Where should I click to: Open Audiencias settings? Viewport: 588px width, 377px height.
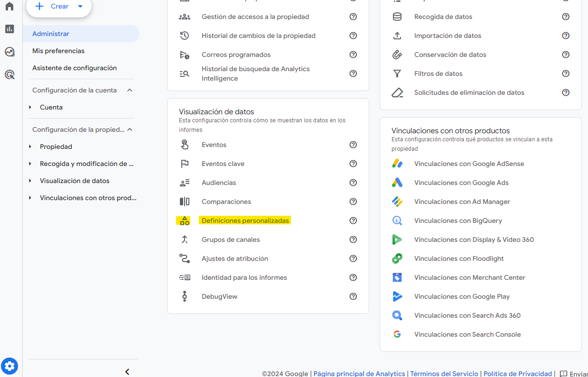click(x=219, y=183)
